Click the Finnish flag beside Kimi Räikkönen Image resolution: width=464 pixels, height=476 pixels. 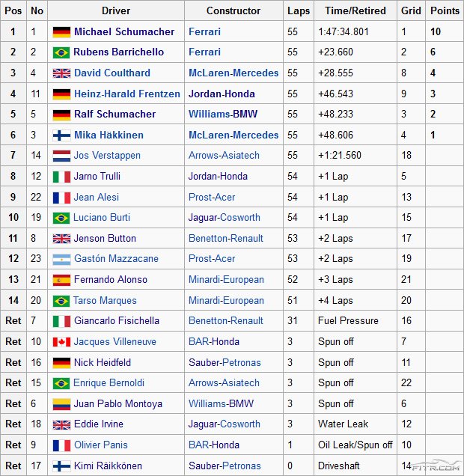[x=61, y=466]
